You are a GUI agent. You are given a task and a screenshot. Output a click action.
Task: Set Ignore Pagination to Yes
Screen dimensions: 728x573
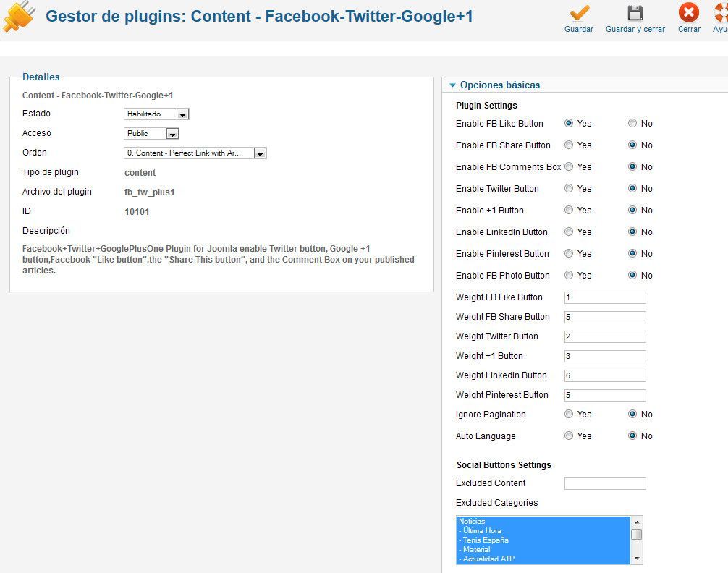[x=569, y=414]
